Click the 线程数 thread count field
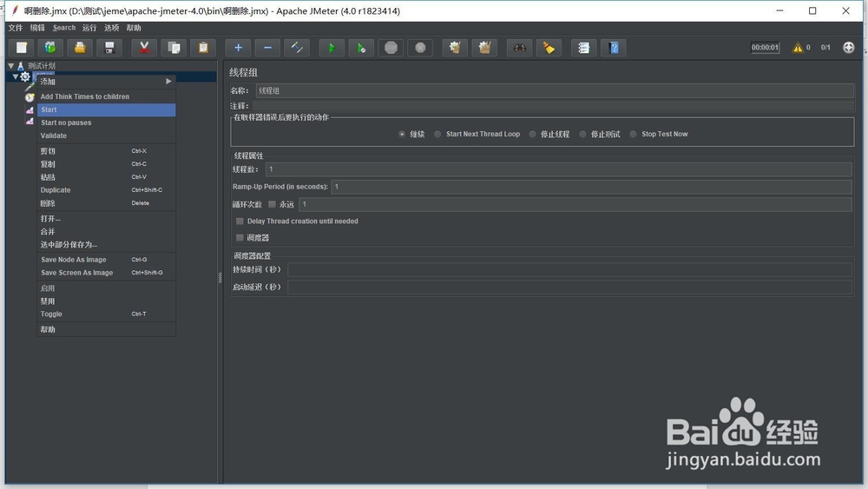 [558, 169]
